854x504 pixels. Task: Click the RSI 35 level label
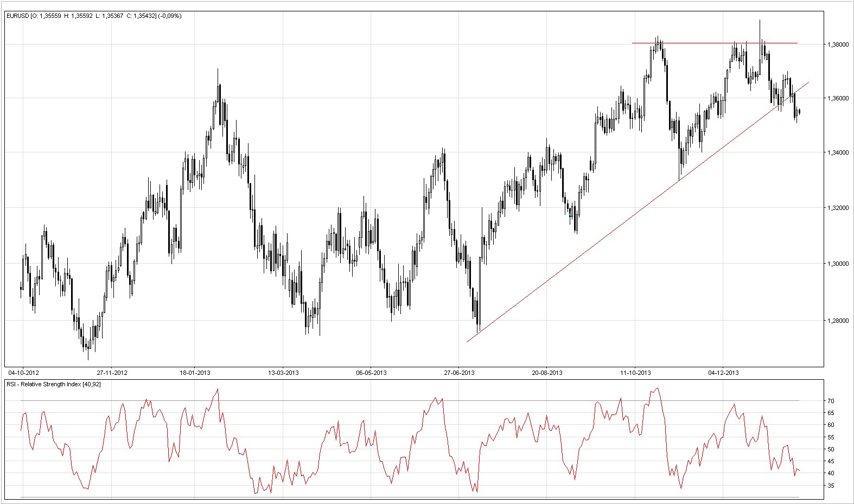coord(831,486)
